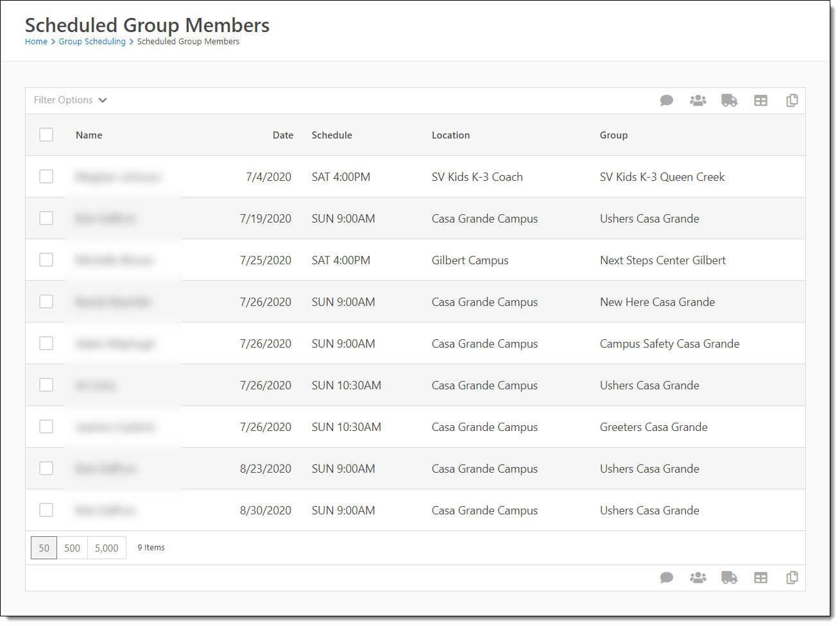Screen dimensions: 840x626
Task: Tick the checkbox for Campus Safety Casa Grande row
Action: 46,343
